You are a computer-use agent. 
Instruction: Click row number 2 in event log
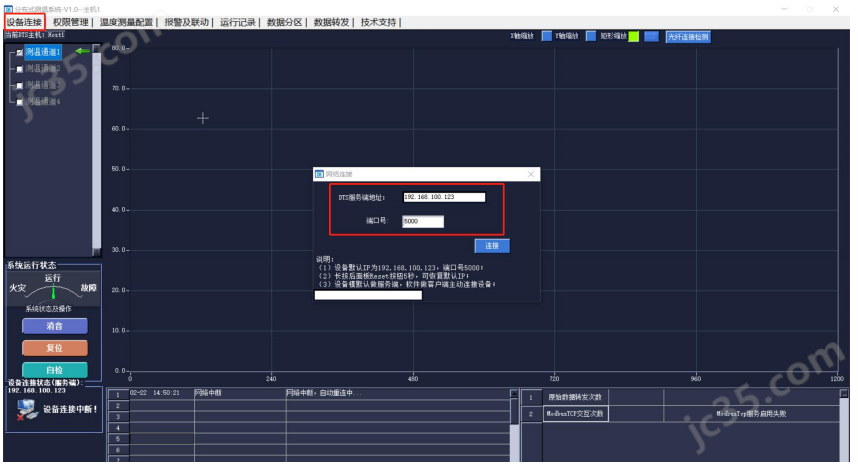[118, 406]
